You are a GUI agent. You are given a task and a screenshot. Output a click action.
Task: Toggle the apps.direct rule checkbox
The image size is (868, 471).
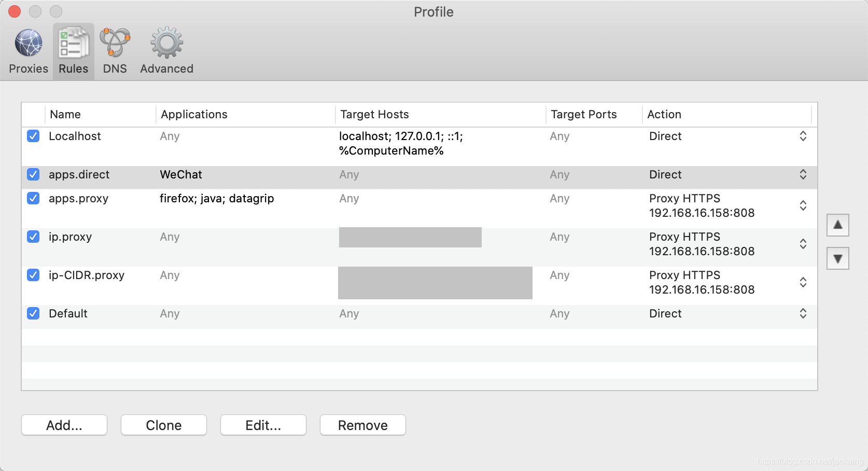(33, 174)
